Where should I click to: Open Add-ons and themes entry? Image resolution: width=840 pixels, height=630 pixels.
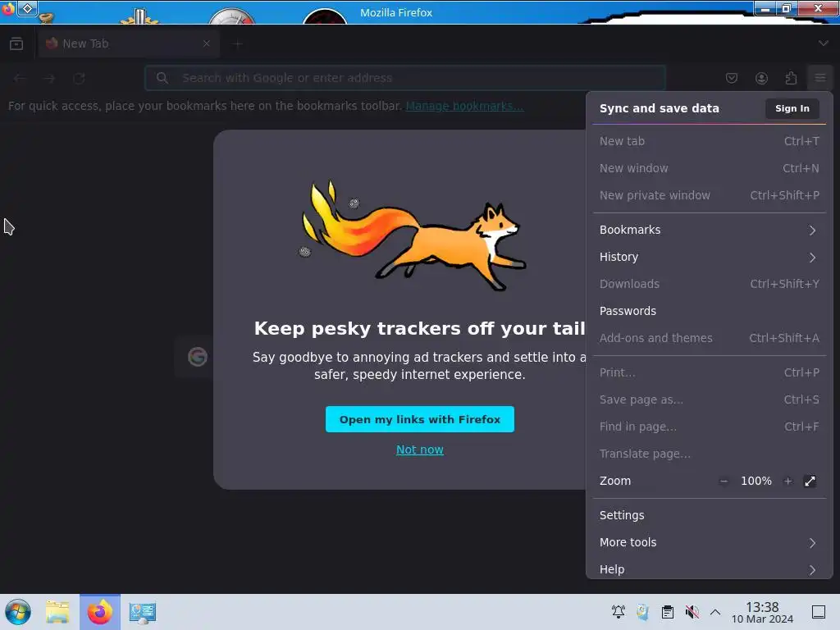tap(710, 338)
